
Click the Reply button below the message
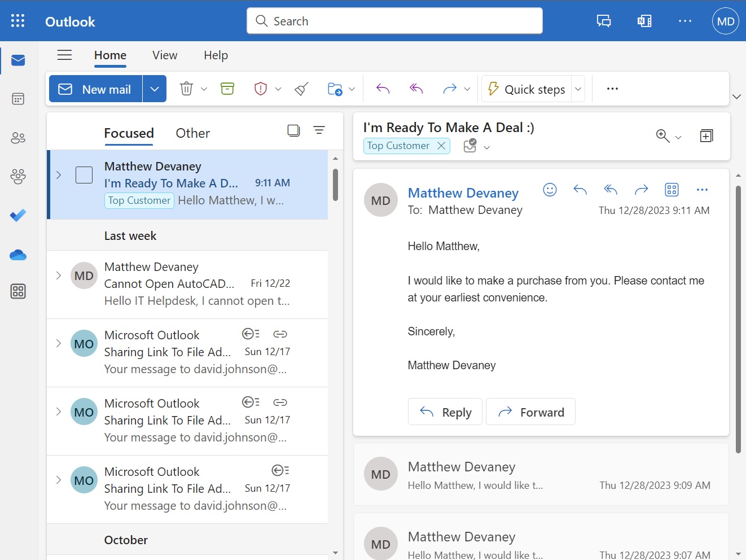[x=445, y=412]
